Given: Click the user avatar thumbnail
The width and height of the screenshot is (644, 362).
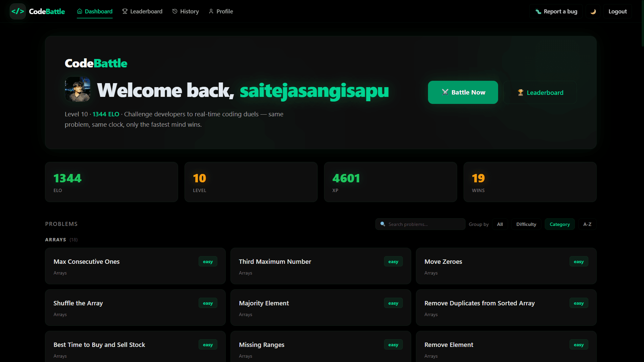Looking at the screenshot, I should (x=77, y=89).
